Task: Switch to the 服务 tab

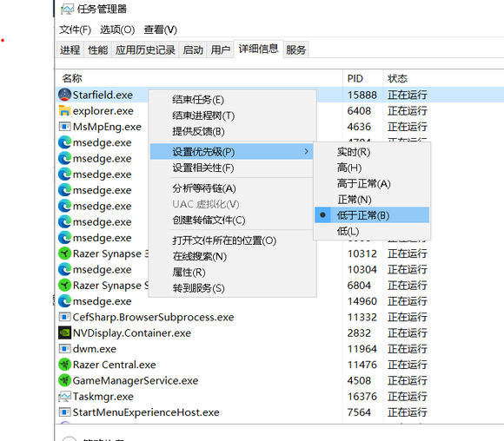Action: coord(296,49)
